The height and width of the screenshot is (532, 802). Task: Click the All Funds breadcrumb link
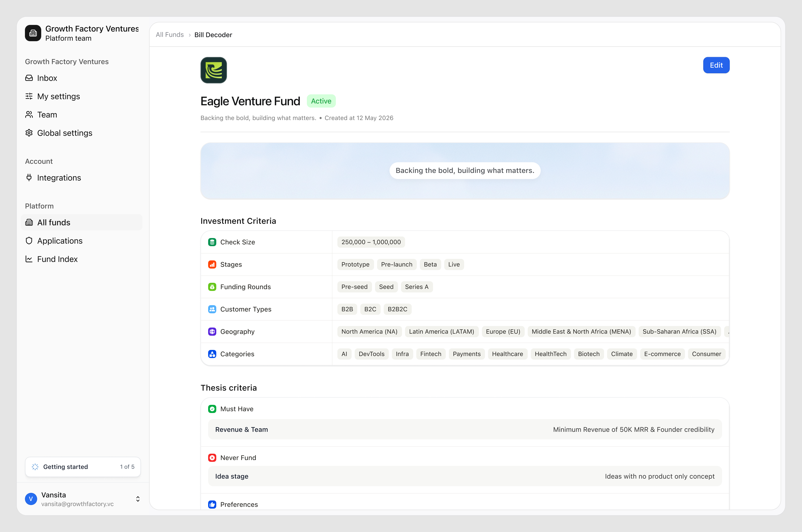tap(170, 35)
